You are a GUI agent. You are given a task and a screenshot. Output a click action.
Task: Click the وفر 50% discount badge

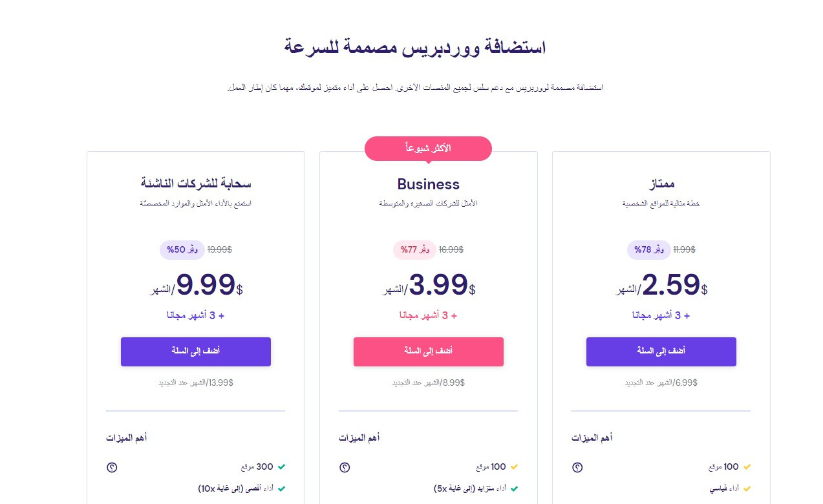pyautogui.click(x=182, y=249)
